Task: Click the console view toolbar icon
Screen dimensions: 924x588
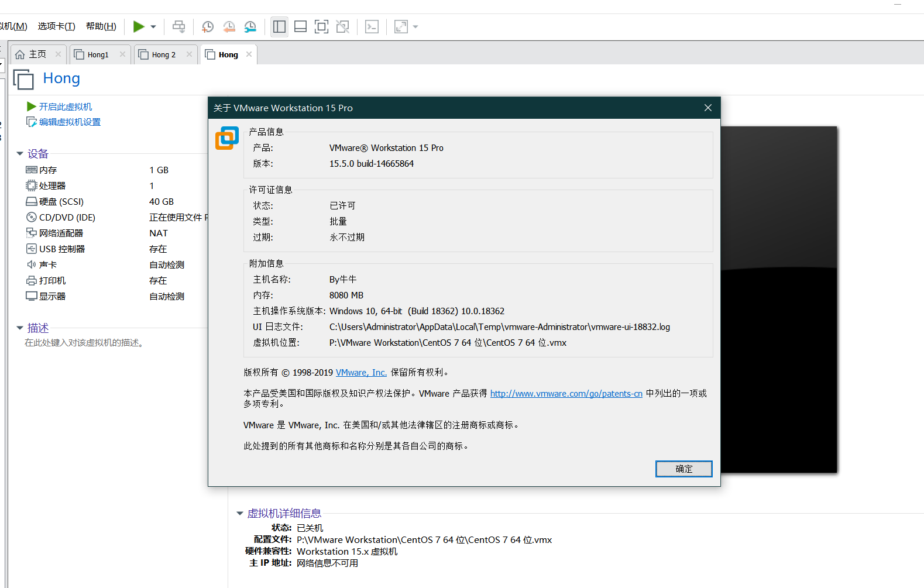Action: (x=372, y=26)
